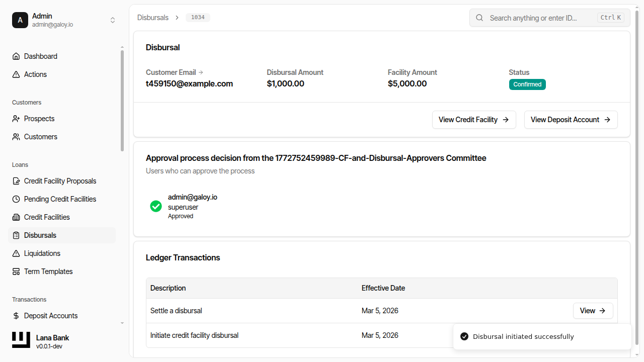Click the Dashboard home icon
This screenshot has width=644, height=362.
click(16, 56)
